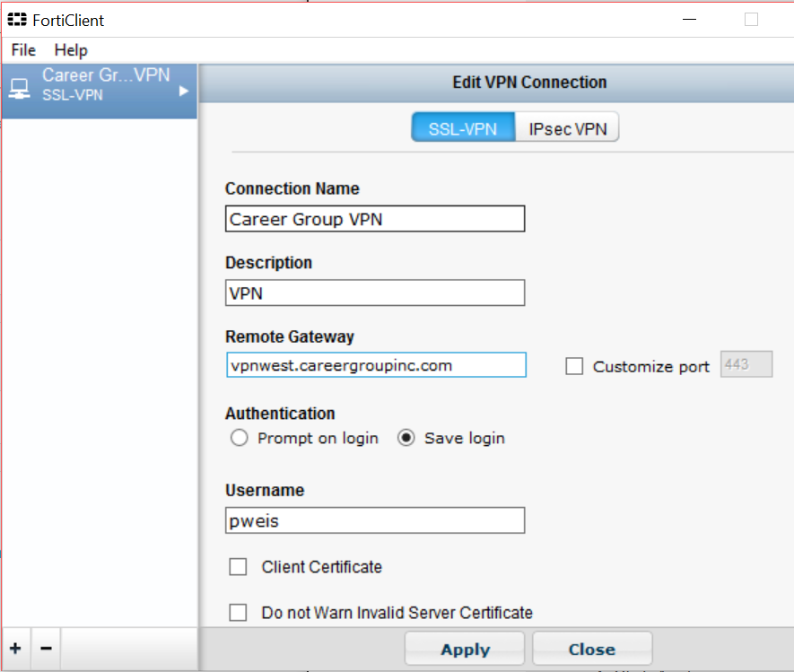Select the Description field containing VPN

pyautogui.click(x=374, y=292)
